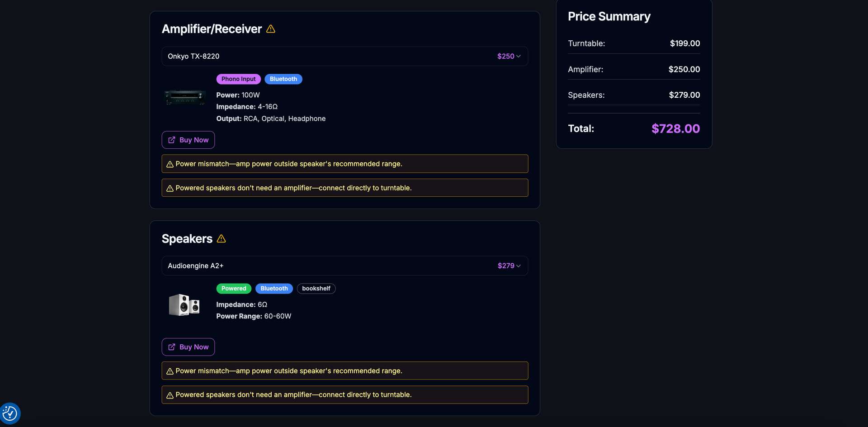Viewport: 868px width, 427px height.
Task: Select the Bluetooth tag on the speakers
Action: pos(274,288)
